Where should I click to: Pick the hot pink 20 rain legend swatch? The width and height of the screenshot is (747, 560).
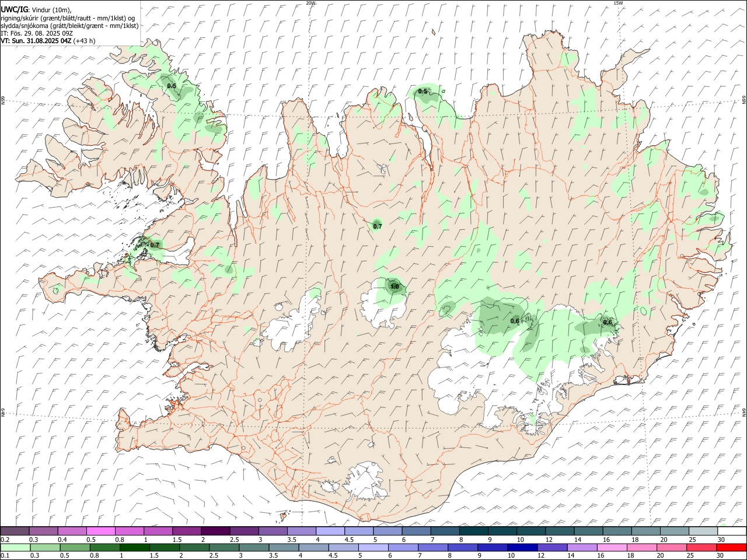coord(671,548)
